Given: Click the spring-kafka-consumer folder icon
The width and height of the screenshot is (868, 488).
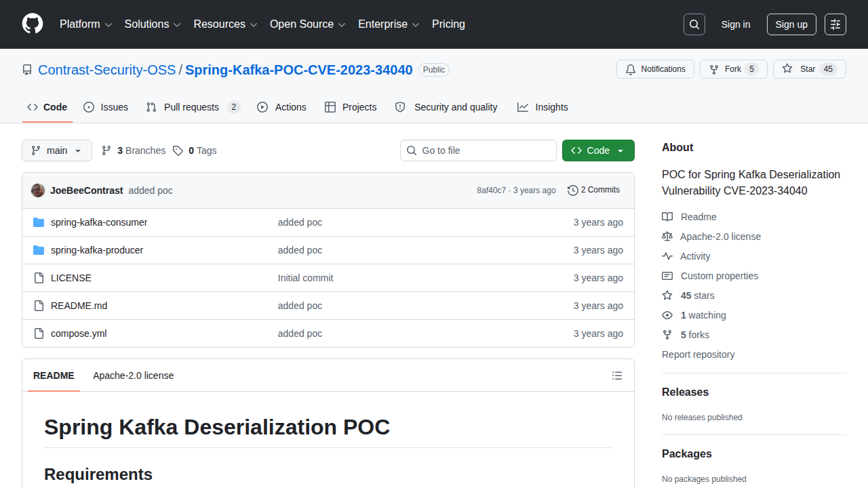Looking at the screenshot, I should 39,222.
